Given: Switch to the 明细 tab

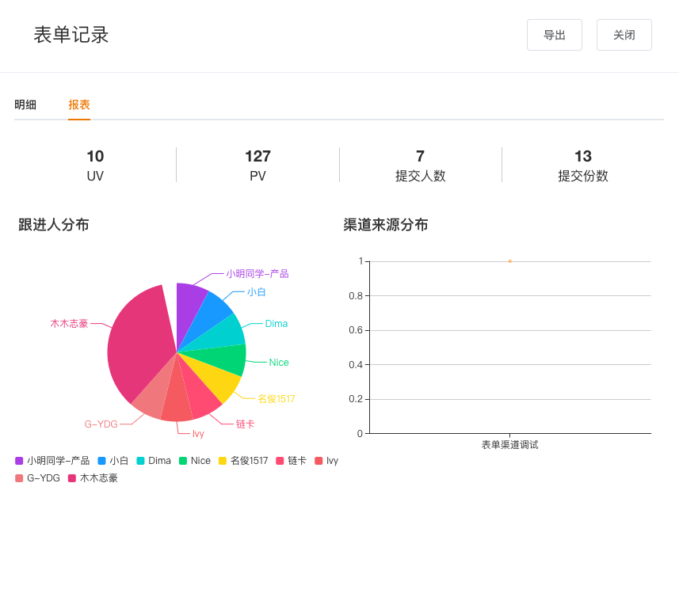Looking at the screenshot, I should pyautogui.click(x=25, y=105).
